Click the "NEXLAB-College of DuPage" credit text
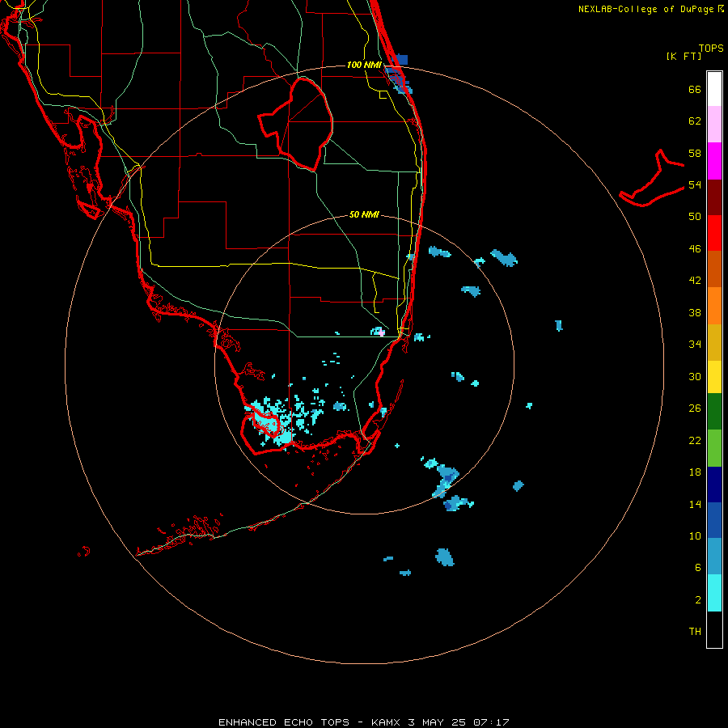This screenshot has width=728, height=728. 646,9
